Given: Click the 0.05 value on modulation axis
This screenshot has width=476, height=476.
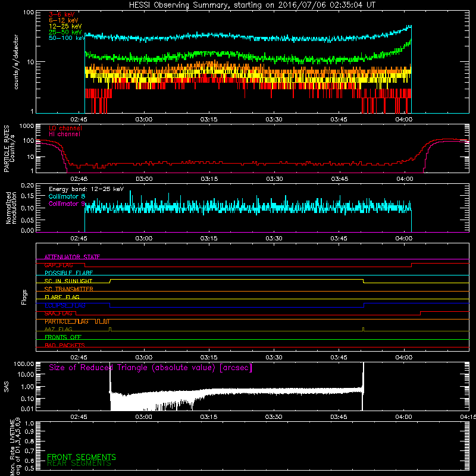Looking at the screenshot, I should [27, 220].
